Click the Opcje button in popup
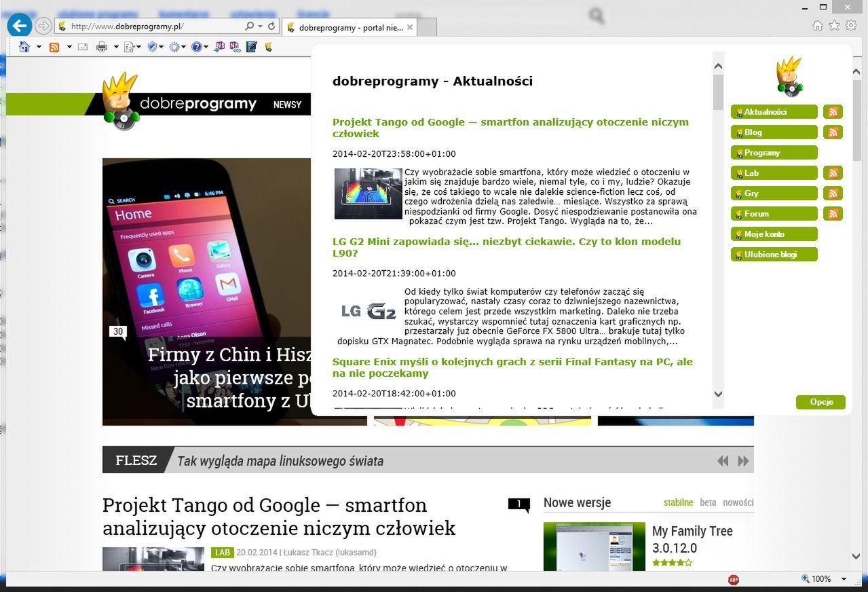The image size is (868, 592). (820, 402)
